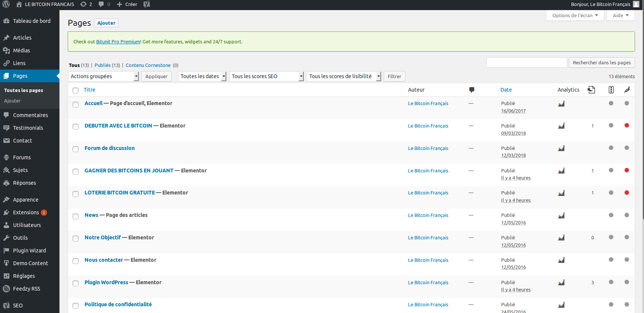Screen dimensions: 644x313
Task: Open the WordPress logo menu
Action: point(6,4)
